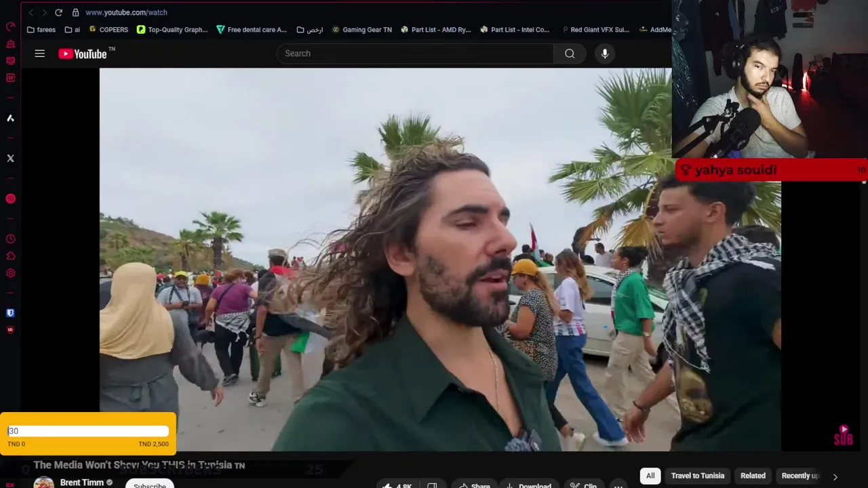Open Gaming Gear TN bookmark

point(361,30)
